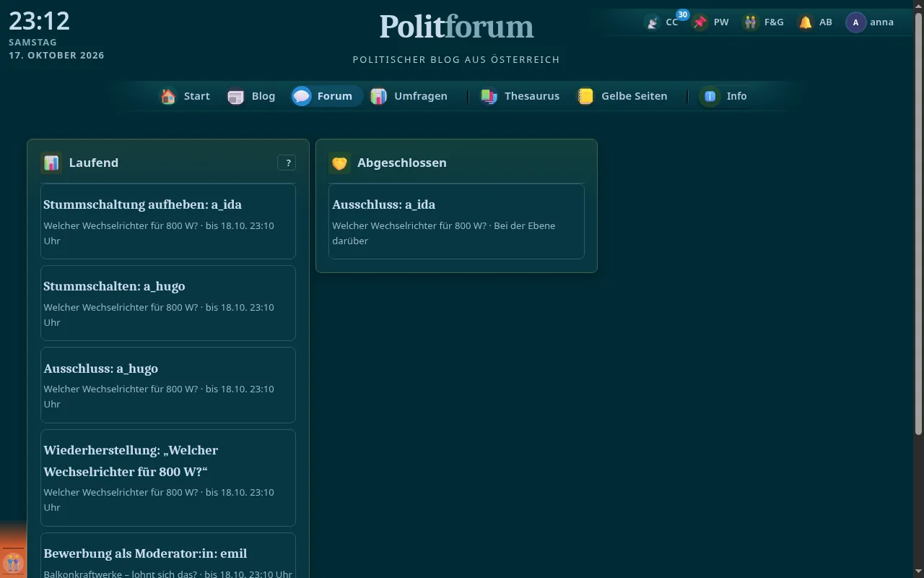Image resolution: width=924 pixels, height=578 pixels.
Task: Click the 'Laufend' panel heading
Action: tap(94, 163)
